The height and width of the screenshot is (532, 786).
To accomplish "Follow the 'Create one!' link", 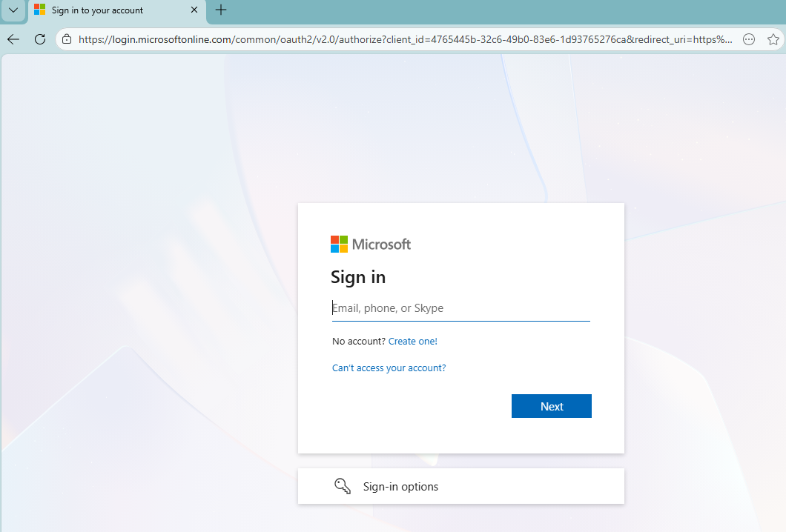I will (x=412, y=341).
